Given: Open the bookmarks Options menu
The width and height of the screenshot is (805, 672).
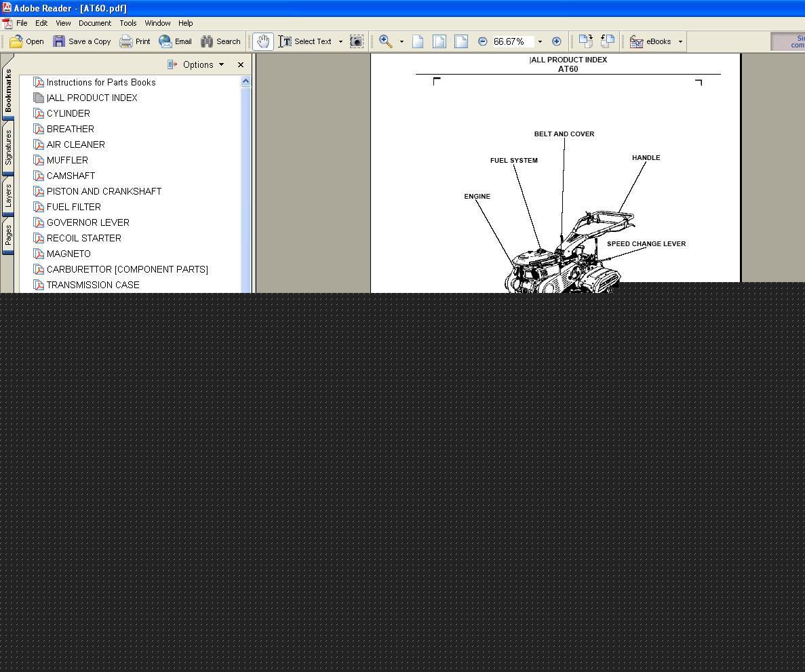Looking at the screenshot, I should [x=196, y=64].
